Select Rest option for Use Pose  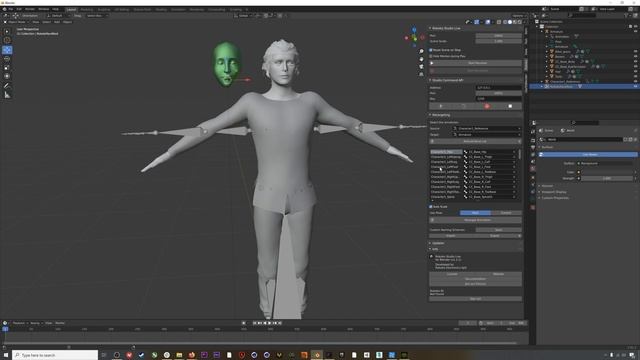click(475, 213)
